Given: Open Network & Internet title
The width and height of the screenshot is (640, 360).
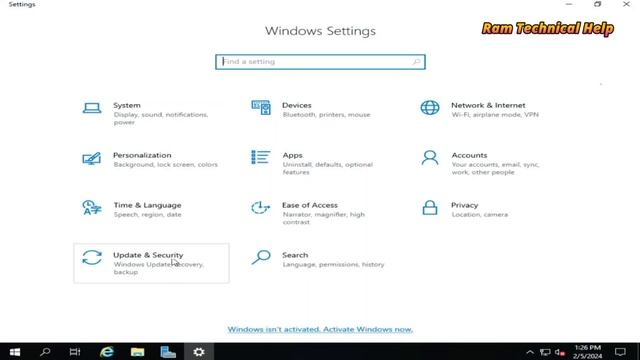Looking at the screenshot, I should tap(488, 105).
